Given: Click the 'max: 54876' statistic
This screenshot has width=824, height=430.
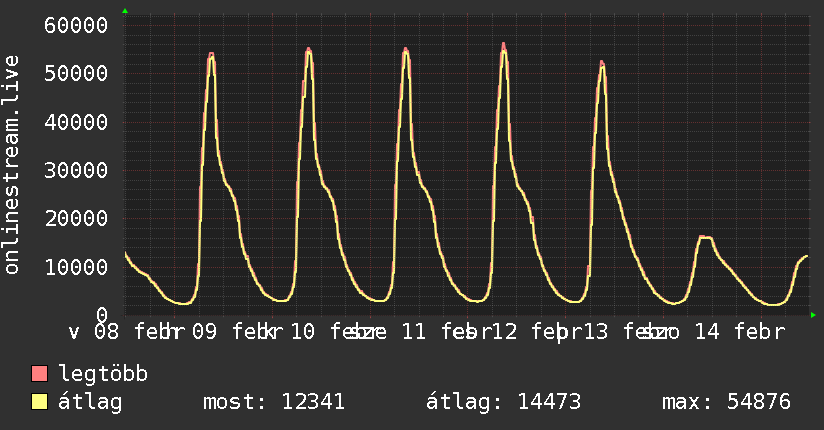Looking at the screenshot, I should 726,403.
